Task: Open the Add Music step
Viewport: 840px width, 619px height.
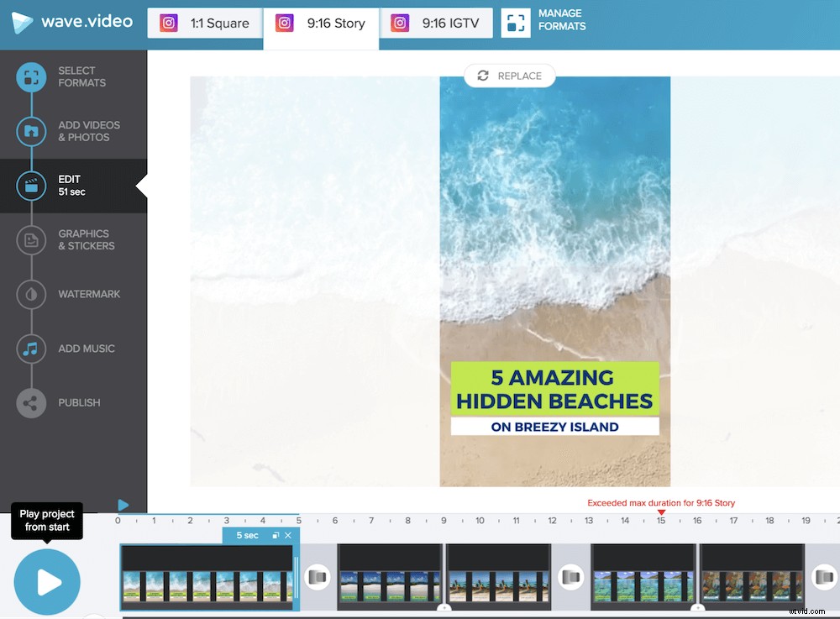Action: [31, 348]
